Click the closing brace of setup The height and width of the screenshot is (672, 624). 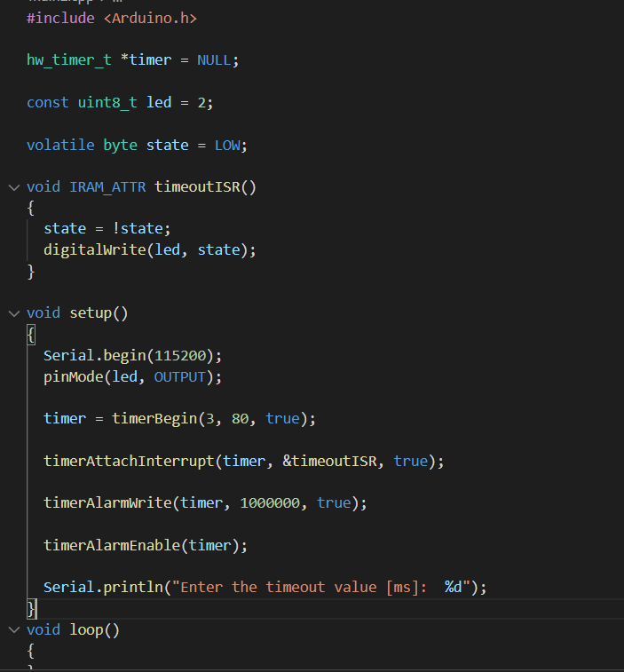coord(31,609)
